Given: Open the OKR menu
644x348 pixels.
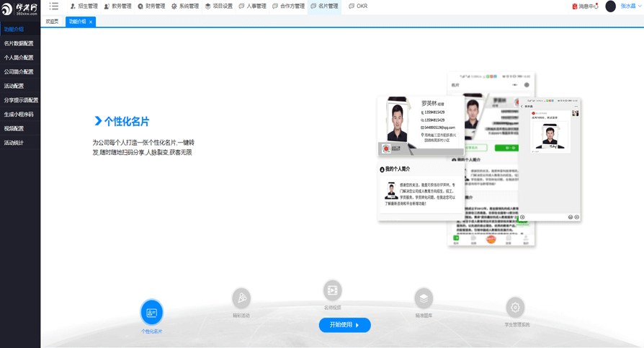Looking at the screenshot, I should coord(358,6).
